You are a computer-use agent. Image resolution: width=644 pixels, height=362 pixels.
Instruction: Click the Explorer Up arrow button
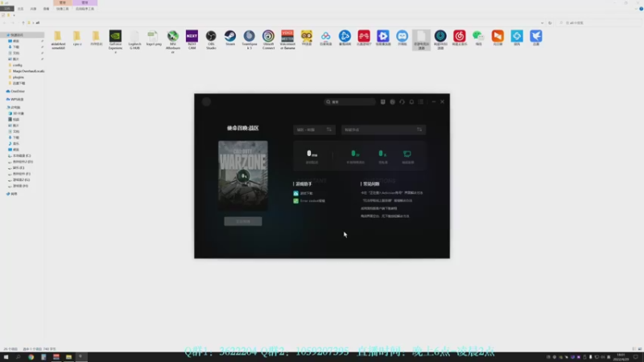pos(23,23)
